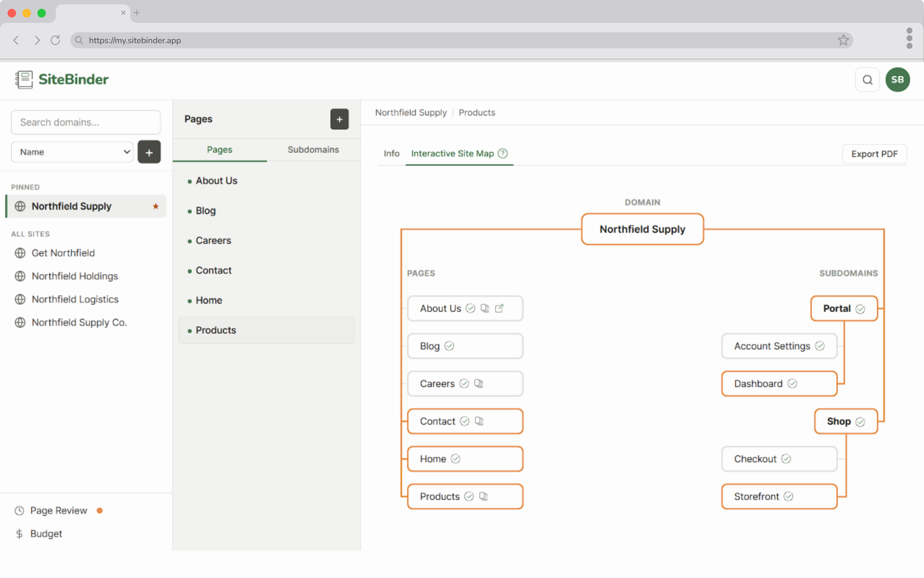This screenshot has height=578, width=924.
Task: Select Products in the pages list
Action: [x=267, y=330]
